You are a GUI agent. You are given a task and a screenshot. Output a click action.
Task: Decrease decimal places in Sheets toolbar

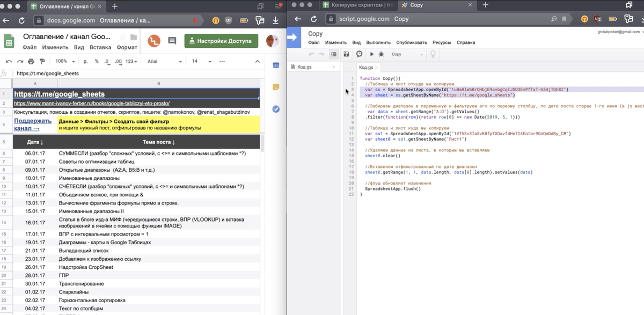(106, 62)
